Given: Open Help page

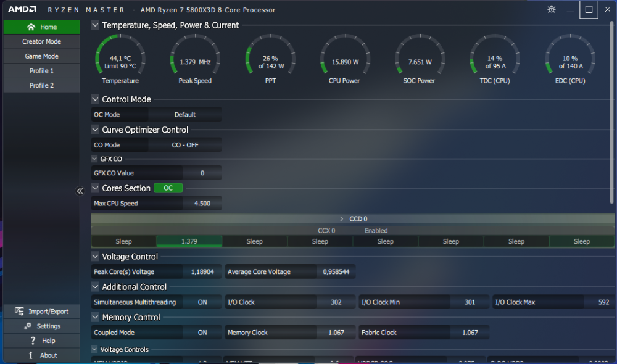Looking at the screenshot, I should (x=42, y=341).
